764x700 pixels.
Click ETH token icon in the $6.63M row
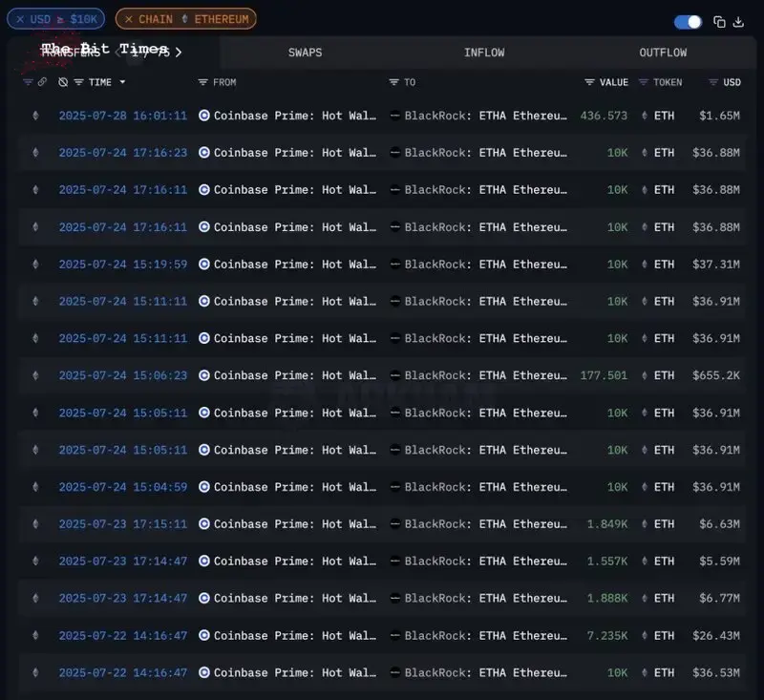click(645, 523)
